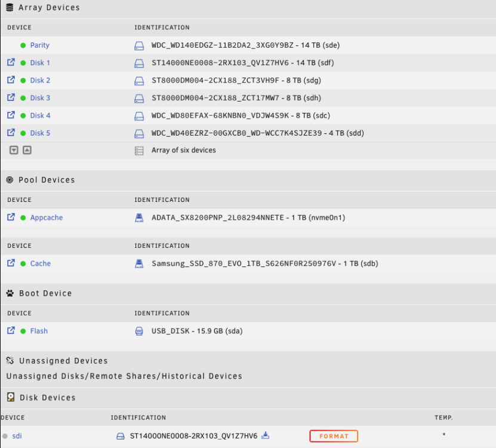The image size is (496, 448).
Task: Format the sdi disk with FORMAT button
Action: tap(334, 436)
